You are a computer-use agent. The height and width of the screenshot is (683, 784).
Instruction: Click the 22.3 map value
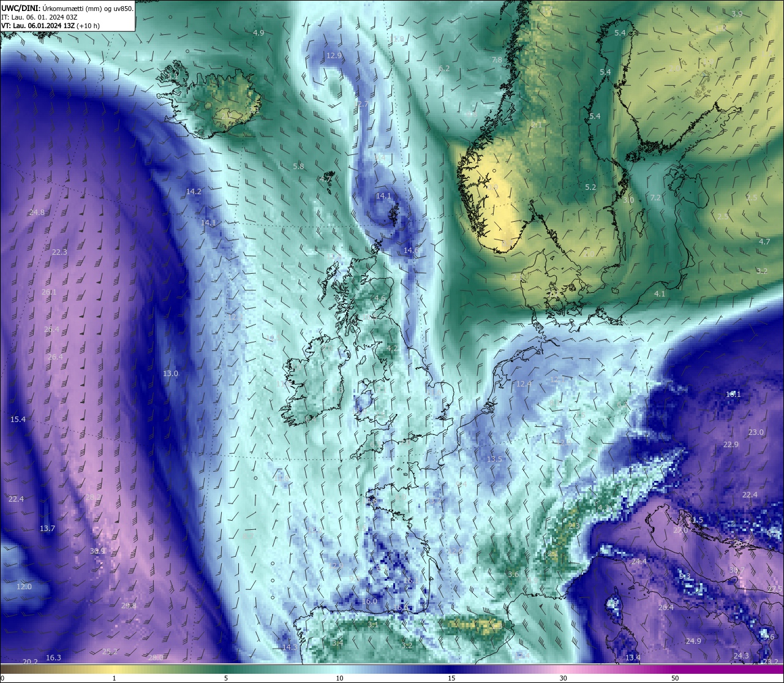tap(59, 252)
